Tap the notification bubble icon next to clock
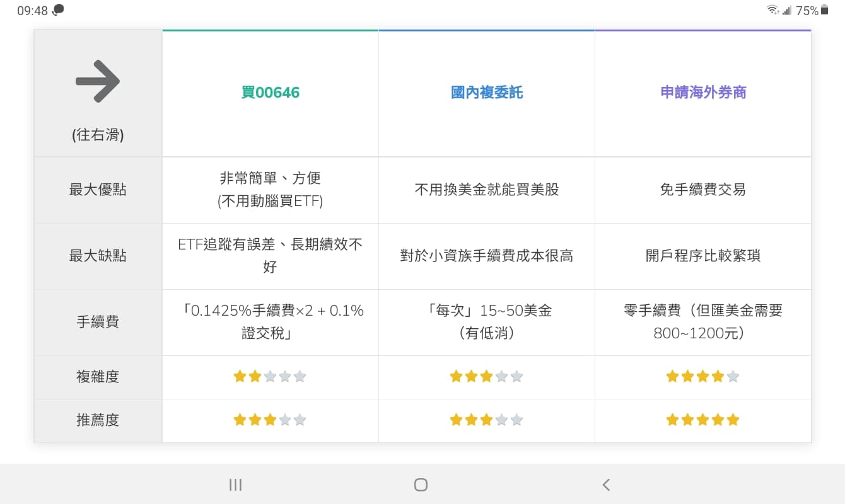This screenshot has height=504, width=845. pos(57,9)
